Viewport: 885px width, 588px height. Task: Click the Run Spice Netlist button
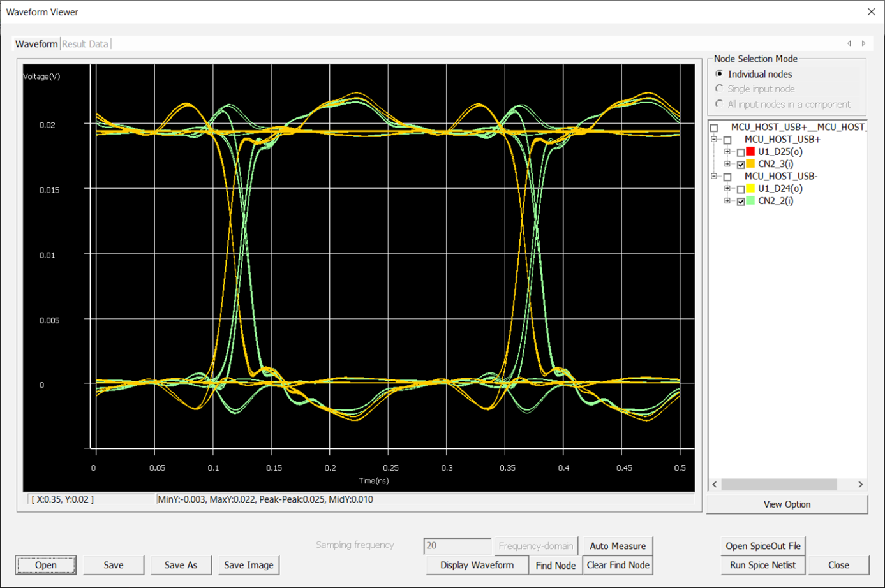pyautogui.click(x=762, y=565)
